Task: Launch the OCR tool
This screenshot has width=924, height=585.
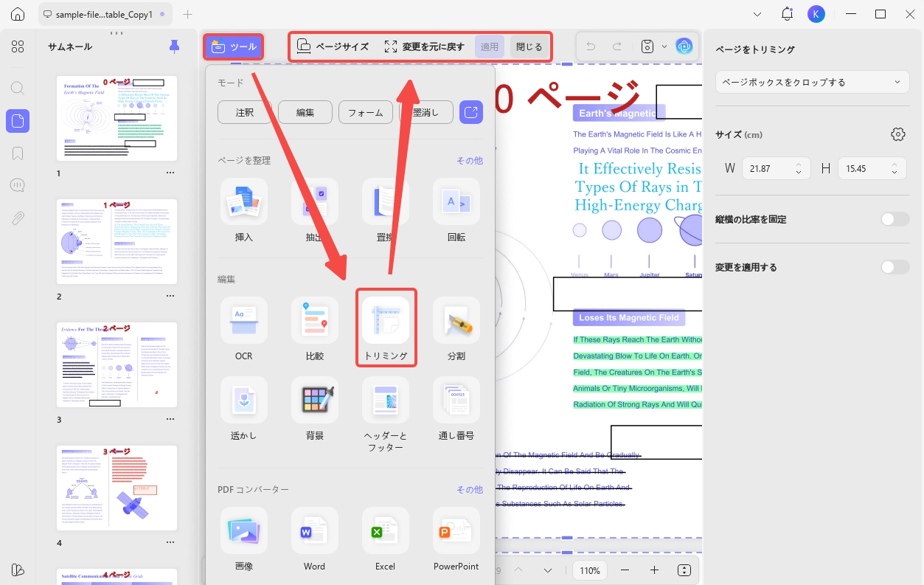Action: (x=243, y=320)
